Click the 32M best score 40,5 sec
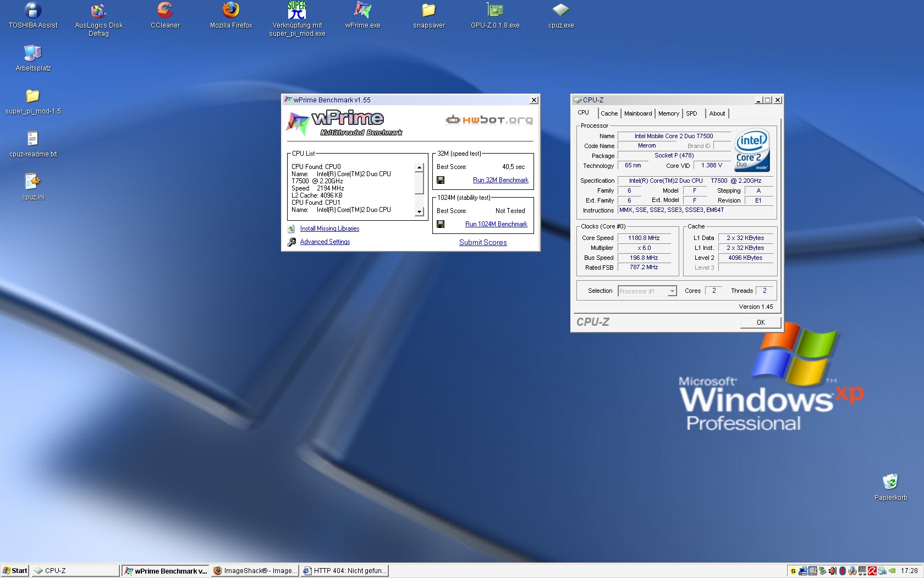924x578 pixels. (x=513, y=167)
